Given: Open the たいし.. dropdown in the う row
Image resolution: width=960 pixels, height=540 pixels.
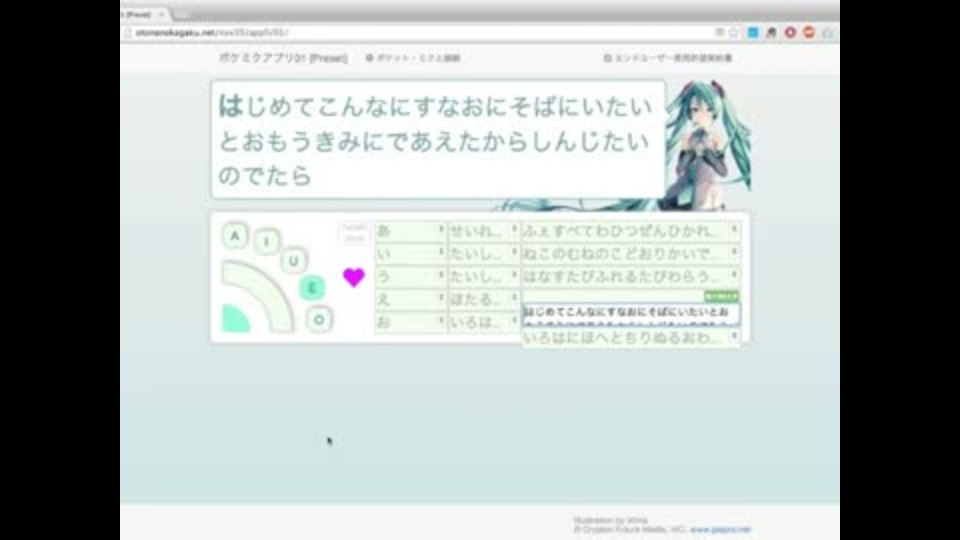Looking at the screenshot, I should point(484,277).
